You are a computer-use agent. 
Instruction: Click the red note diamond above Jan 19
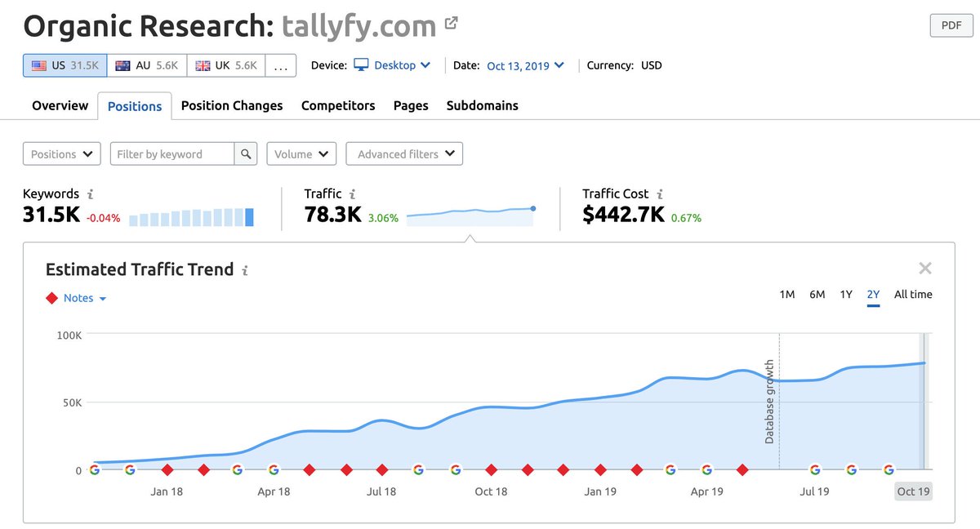point(600,469)
